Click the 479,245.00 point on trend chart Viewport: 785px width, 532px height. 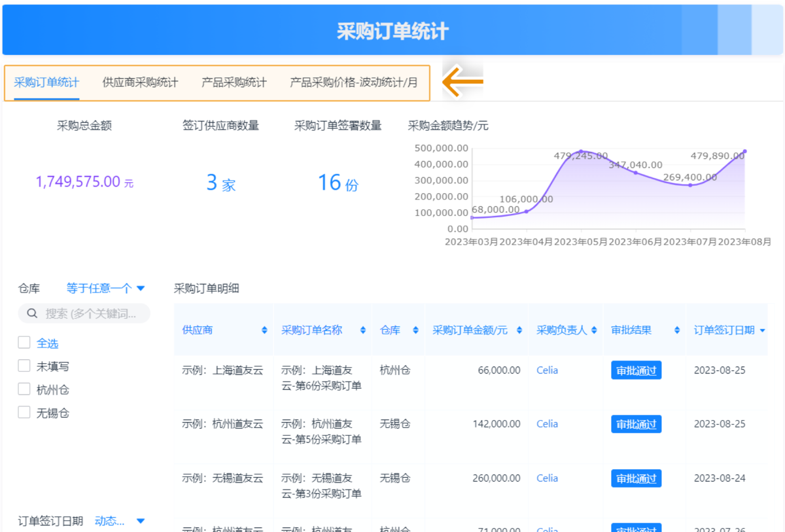(581, 152)
